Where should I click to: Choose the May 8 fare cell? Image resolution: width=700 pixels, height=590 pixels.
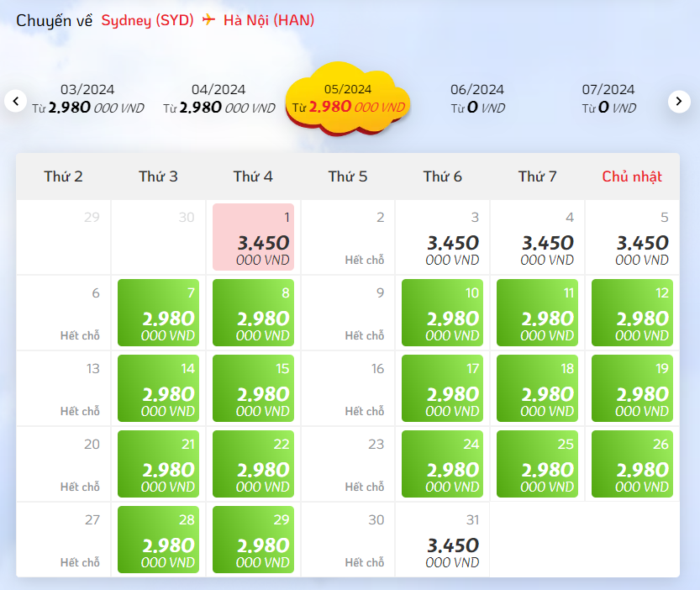click(253, 313)
